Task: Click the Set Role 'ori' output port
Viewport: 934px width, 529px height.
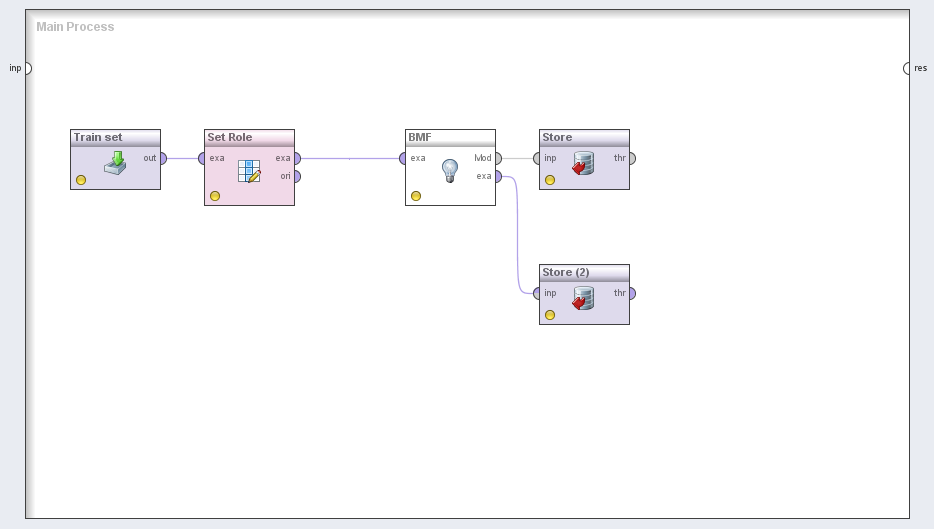Action: pyautogui.click(x=297, y=176)
